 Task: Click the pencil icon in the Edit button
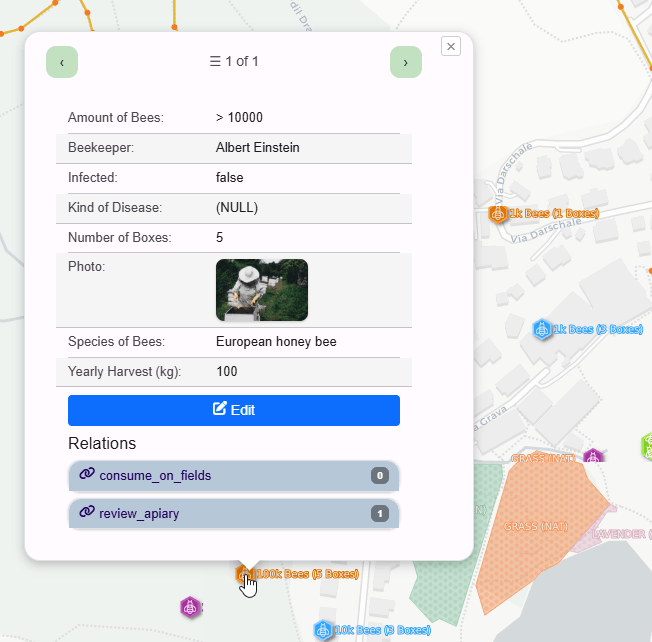coord(219,410)
